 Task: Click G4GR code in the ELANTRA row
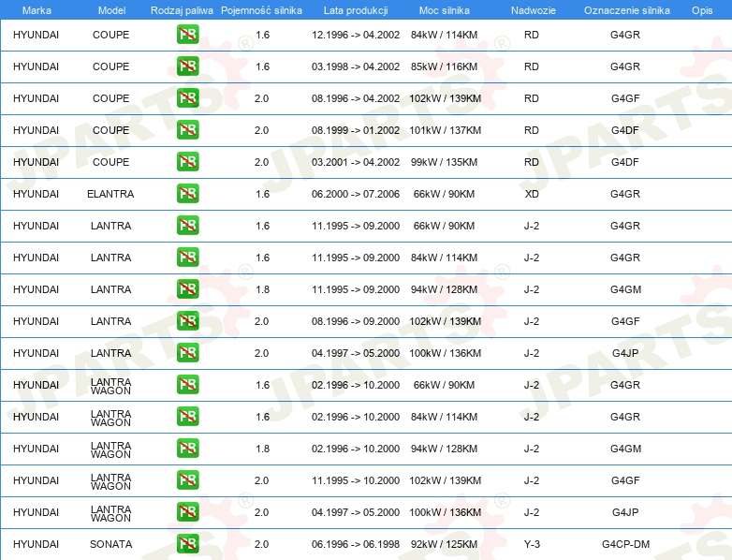point(625,194)
